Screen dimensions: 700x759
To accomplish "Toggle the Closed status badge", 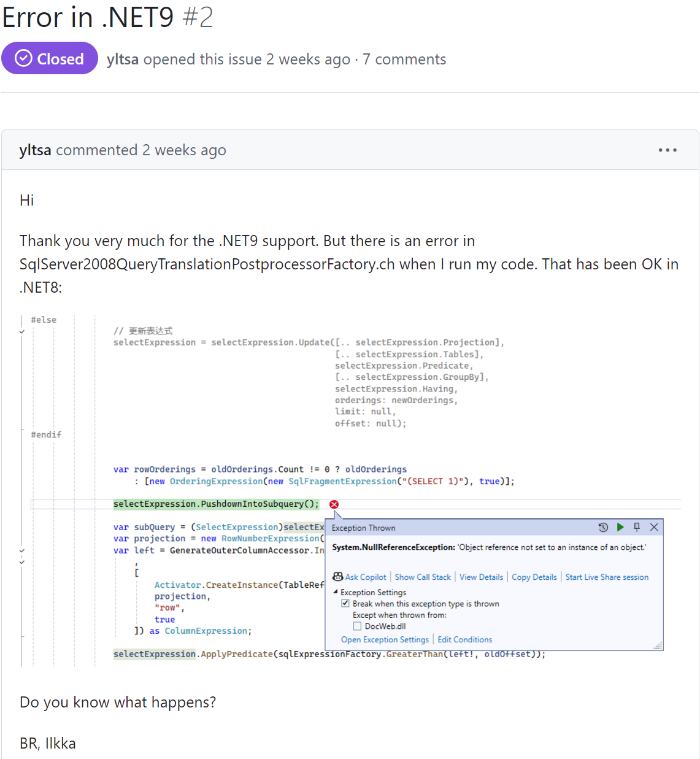I will 50,58.
